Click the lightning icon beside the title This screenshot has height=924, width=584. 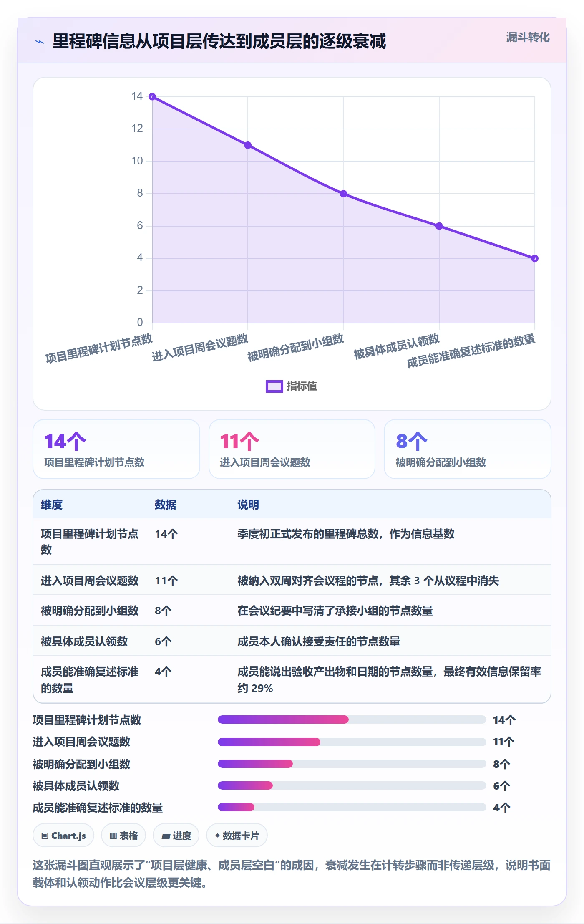(40, 41)
